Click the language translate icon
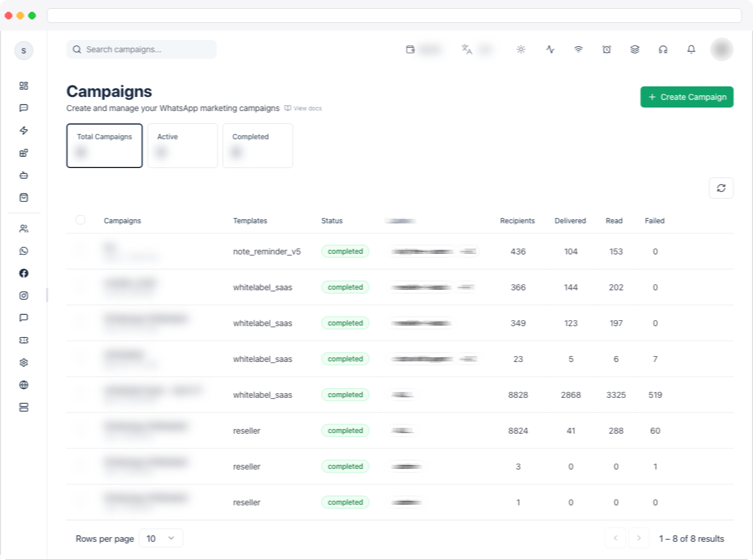The image size is (753, 560). [x=467, y=49]
